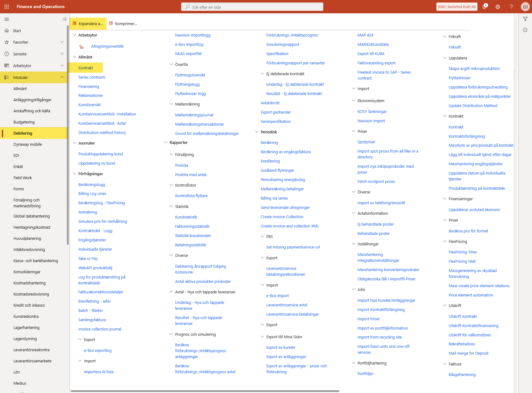This screenshot has width=532, height=393.
Task: Click Expandera alla button
Action: click(x=88, y=24)
